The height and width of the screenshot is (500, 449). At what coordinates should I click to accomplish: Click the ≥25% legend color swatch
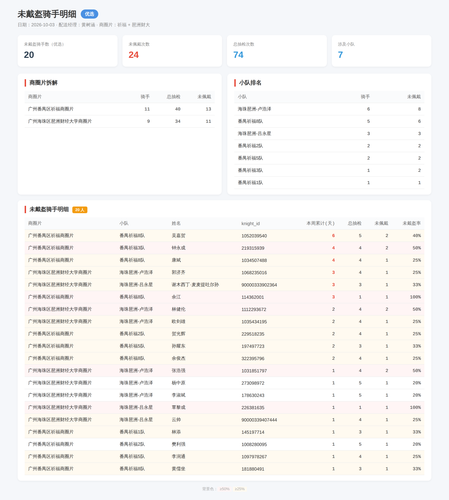pos(240,489)
